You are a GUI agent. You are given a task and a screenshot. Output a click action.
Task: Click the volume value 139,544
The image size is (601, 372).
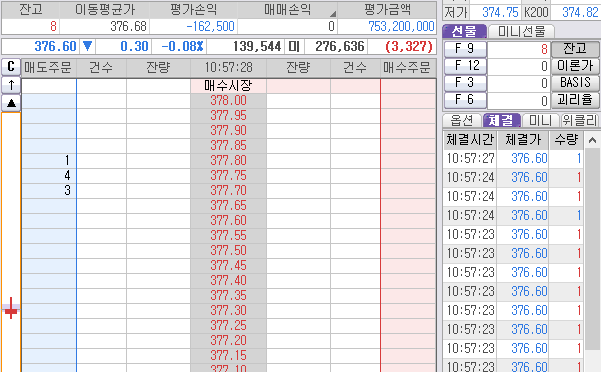[x=257, y=46]
